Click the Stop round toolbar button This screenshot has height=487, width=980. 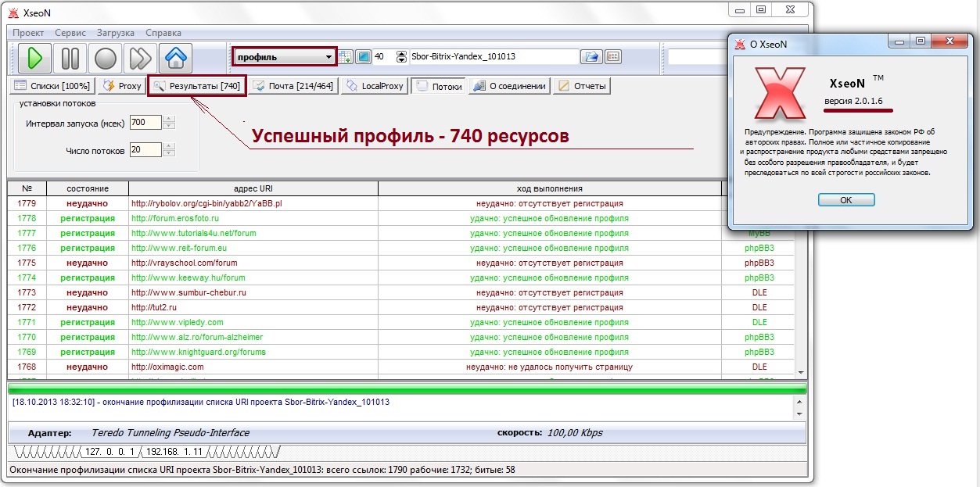click(105, 59)
